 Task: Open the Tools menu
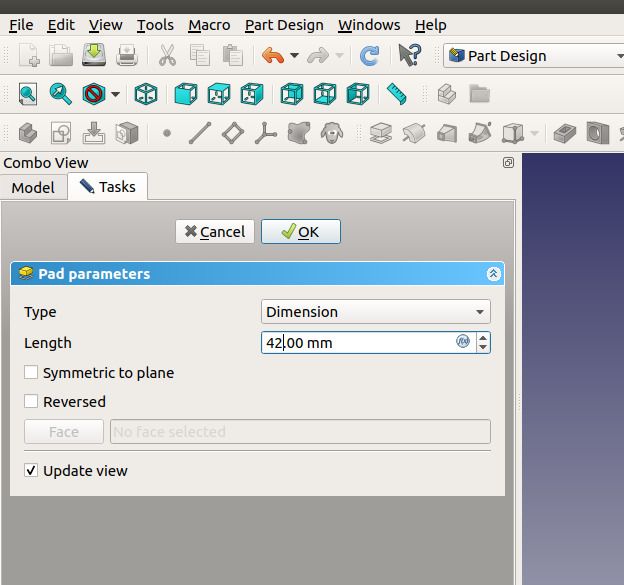155,25
